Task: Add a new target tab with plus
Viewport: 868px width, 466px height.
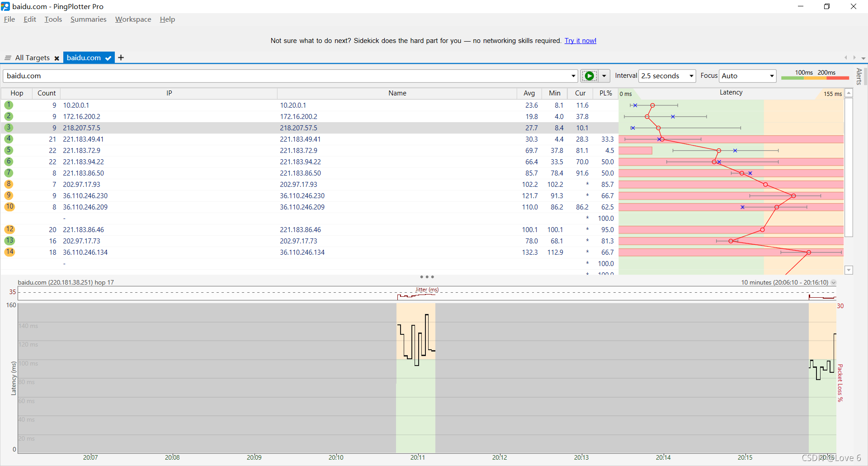Action: pyautogui.click(x=121, y=57)
